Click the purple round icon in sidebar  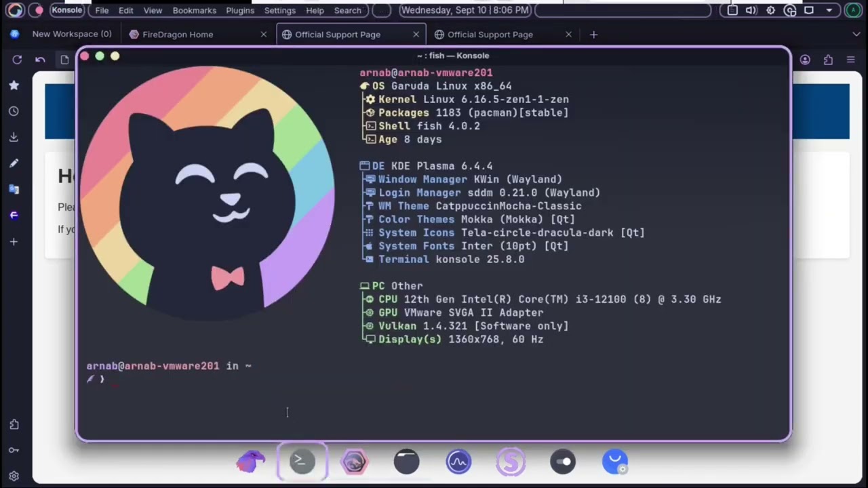coord(14,215)
